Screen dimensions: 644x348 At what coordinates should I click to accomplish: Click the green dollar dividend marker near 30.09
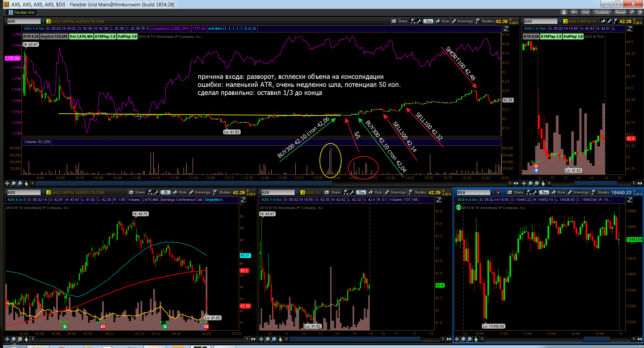click(65, 327)
